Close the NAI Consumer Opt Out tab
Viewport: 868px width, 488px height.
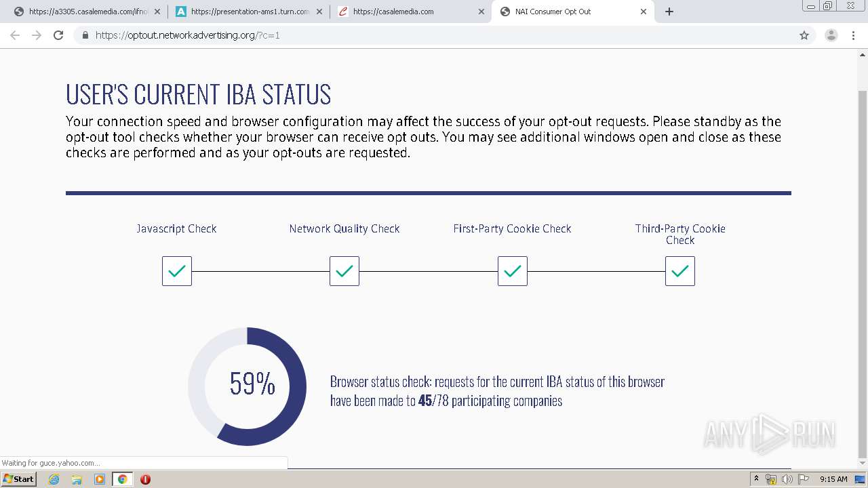[644, 12]
